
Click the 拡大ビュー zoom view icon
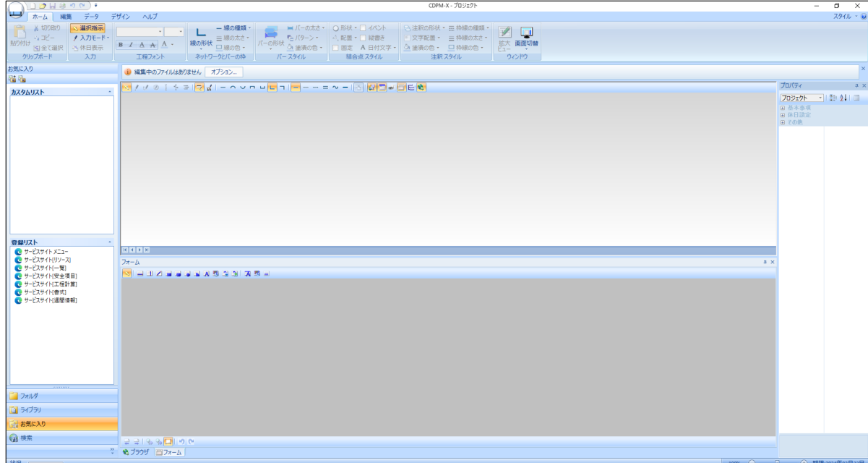click(x=506, y=37)
